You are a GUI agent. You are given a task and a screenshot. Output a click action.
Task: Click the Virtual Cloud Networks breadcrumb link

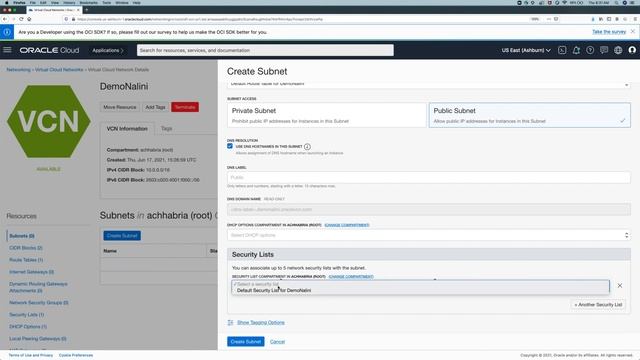(x=59, y=70)
